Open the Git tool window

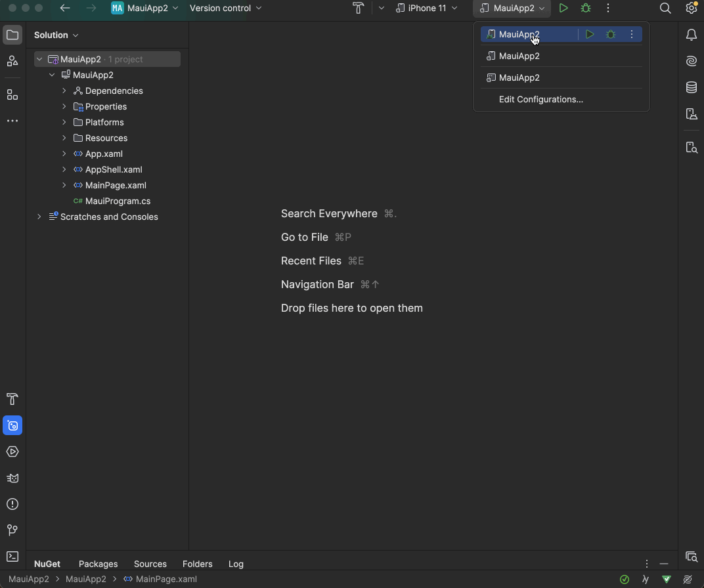[x=12, y=530]
